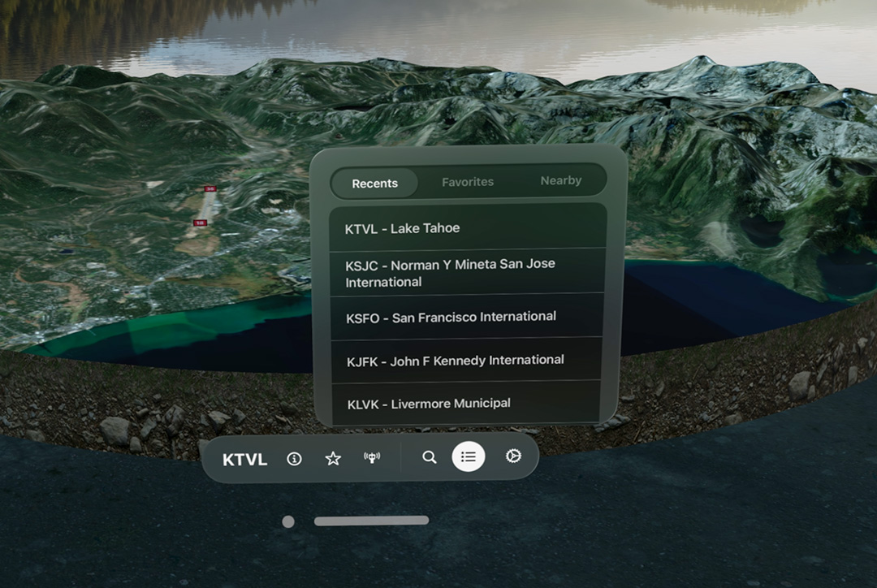This screenshot has width=877, height=588.
Task: Select KLVK - Livermore Municipal row
Action: click(466, 403)
